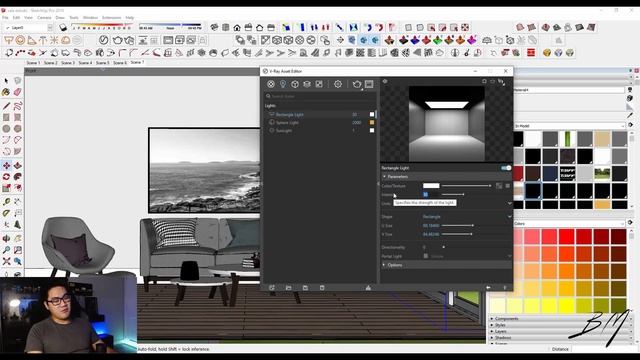Click Add Asset icon at Asset Editor bottom
Viewport: 640px width, 360px height.
pos(272,288)
